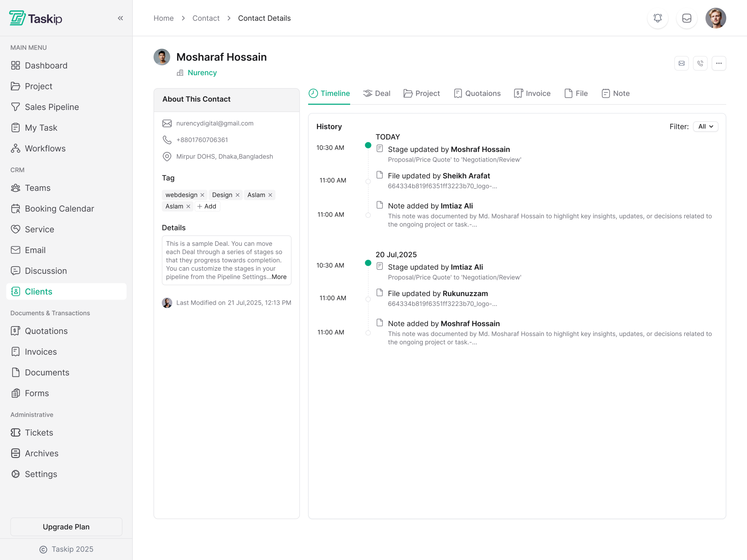Open Sales Pipeline from sidebar
The width and height of the screenshot is (747, 560).
52,107
